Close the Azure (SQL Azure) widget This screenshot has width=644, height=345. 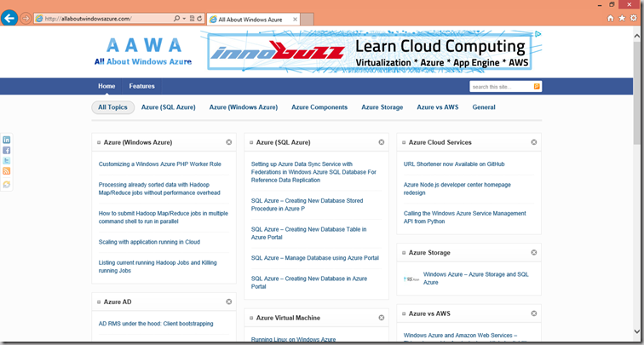(382, 142)
